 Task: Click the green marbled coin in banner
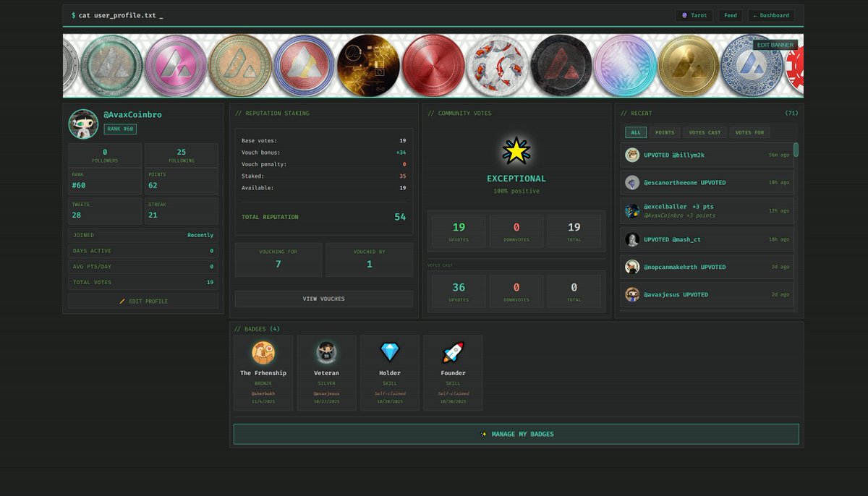[x=110, y=66]
